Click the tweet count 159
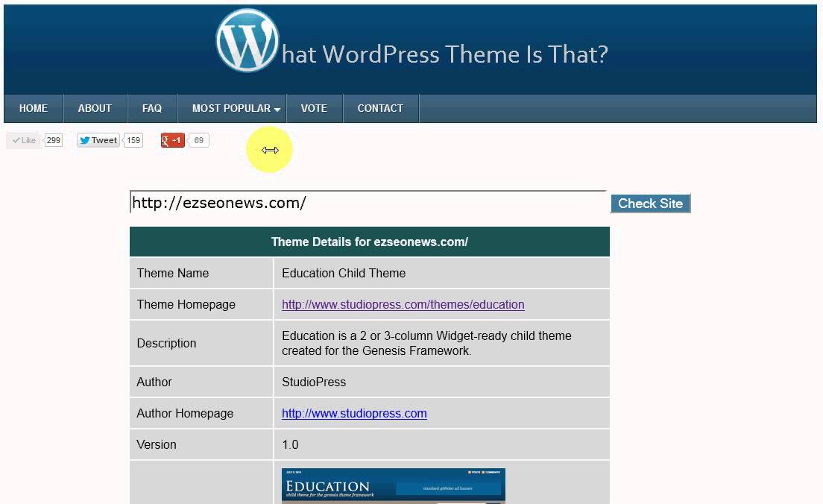This screenshot has width=823, height=504. (134, 140)
